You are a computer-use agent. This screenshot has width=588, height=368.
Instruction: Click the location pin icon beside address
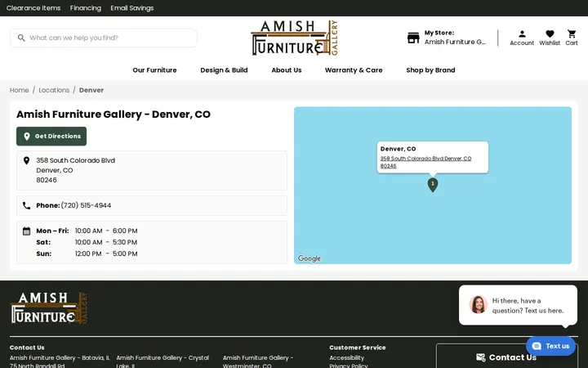coord(26,161)
